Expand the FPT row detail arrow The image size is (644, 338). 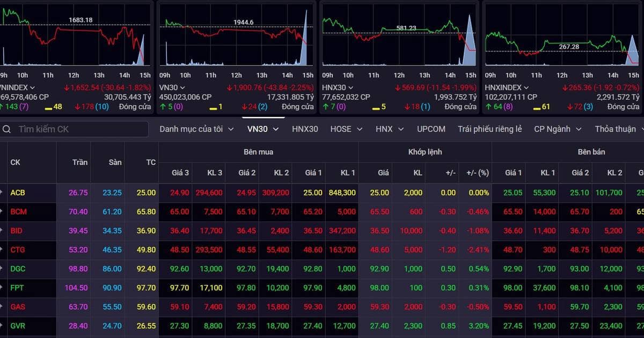3,288
